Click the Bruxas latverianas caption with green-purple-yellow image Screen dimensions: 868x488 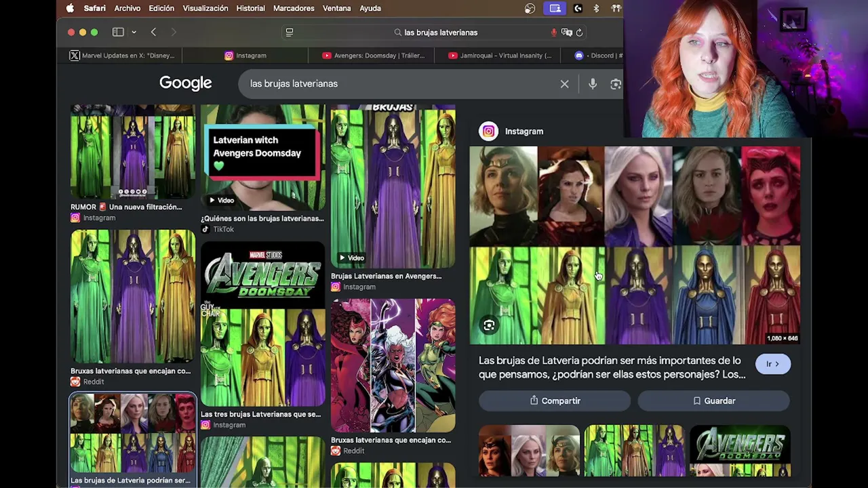click(x=131, y=371)
